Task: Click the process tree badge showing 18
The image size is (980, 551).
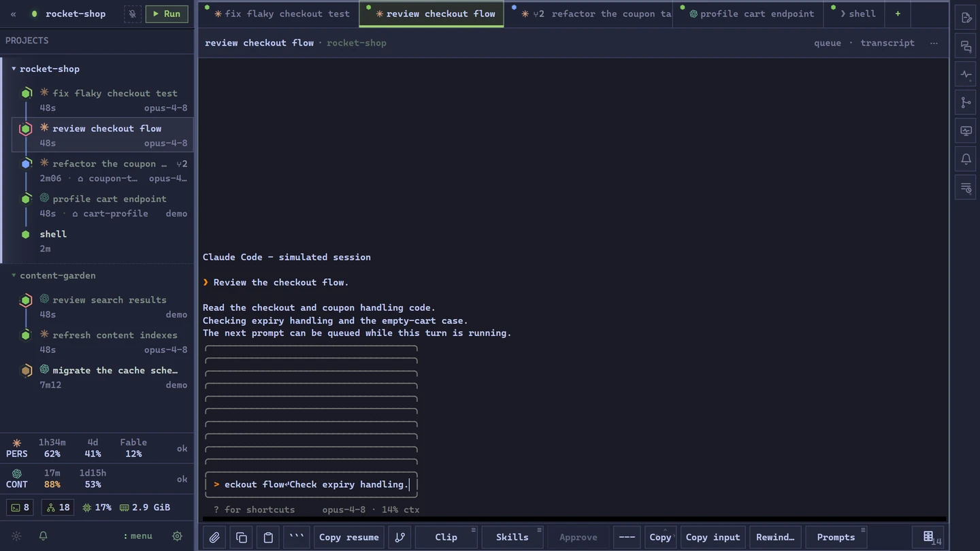Action: pos(58,507)
